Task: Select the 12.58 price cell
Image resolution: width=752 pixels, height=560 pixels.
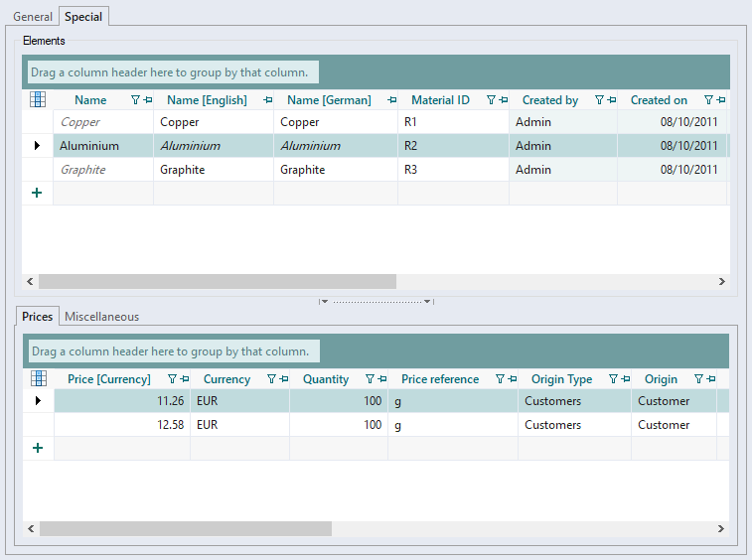Action: coord(121,425)
